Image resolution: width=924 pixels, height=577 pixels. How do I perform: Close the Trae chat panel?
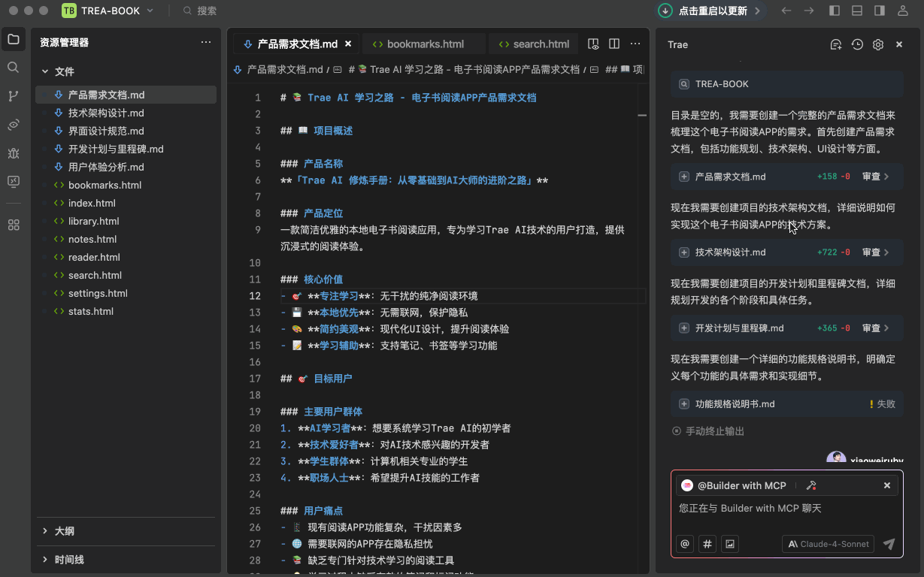click(899, 44)
